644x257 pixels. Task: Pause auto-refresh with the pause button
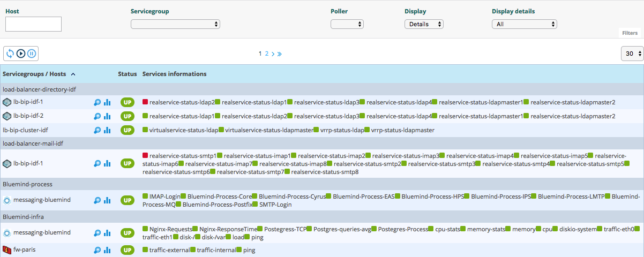coord(32,54)
